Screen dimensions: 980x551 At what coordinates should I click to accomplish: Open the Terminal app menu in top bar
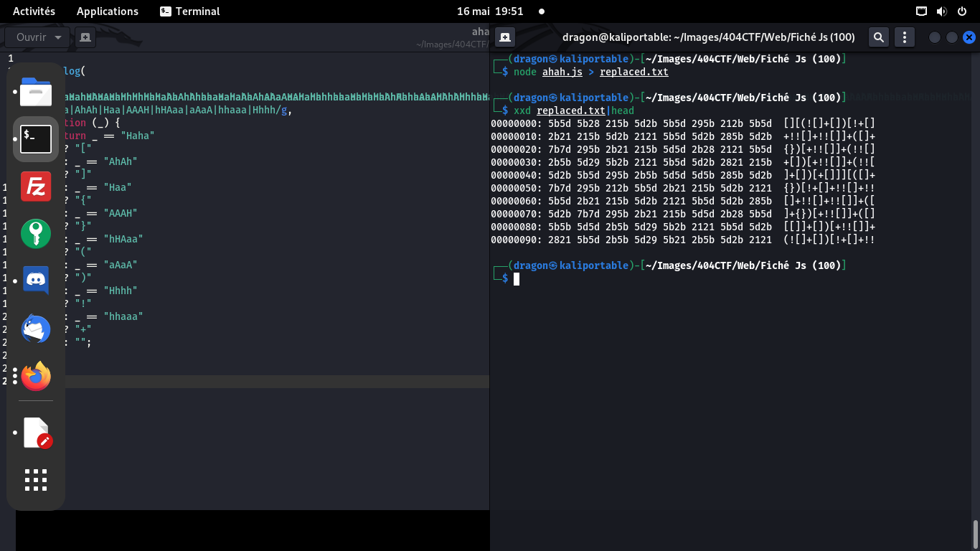coord(190,11)
